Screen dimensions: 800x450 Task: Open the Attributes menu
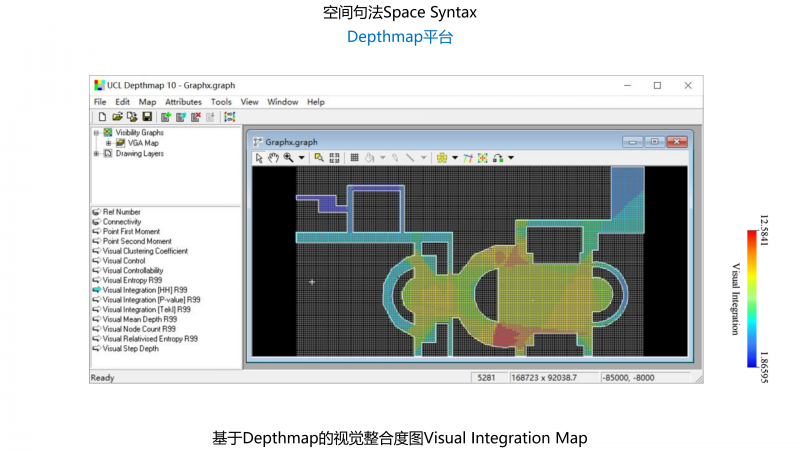click(183, 102)
